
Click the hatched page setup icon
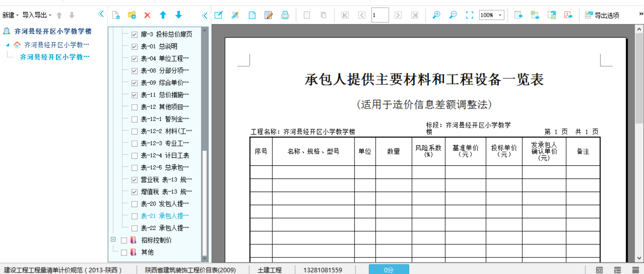coord(252,15)
